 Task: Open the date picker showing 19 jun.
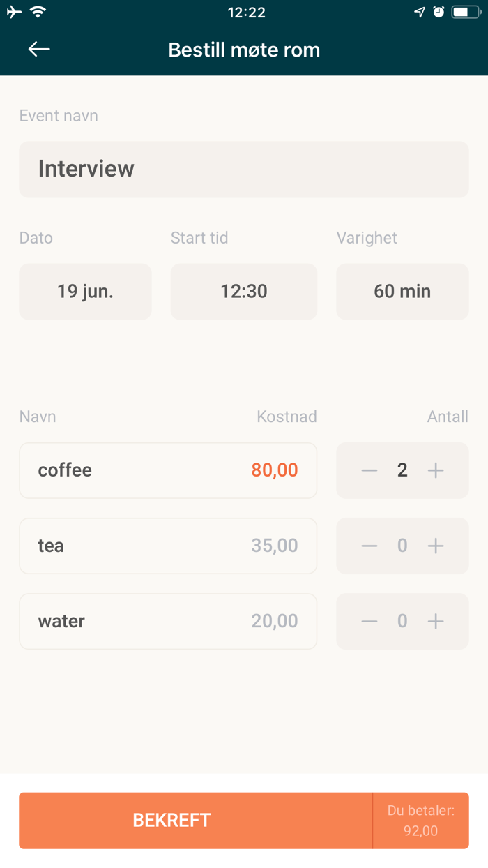[x=85, y=292]
